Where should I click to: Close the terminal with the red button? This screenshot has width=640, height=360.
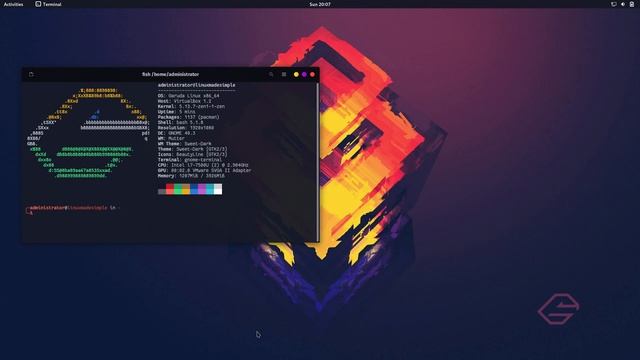click(313, 74)
